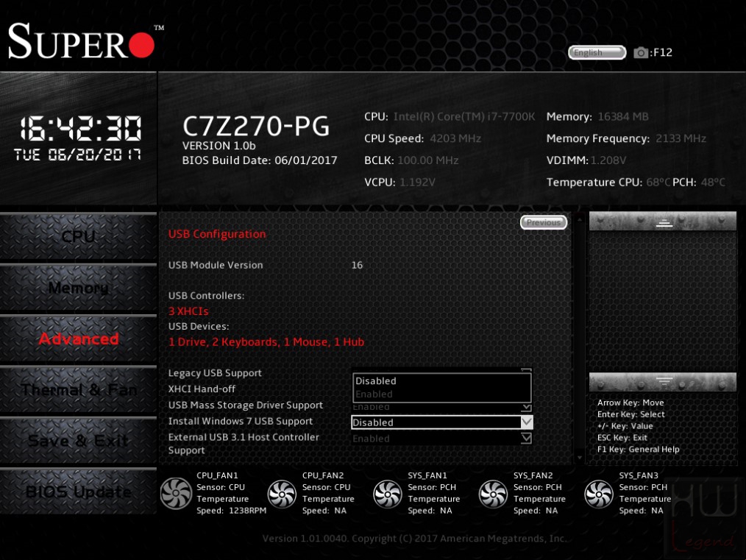Expand the Install Windows 7 USB Support dropdown arrow

[x=526, y=422]
